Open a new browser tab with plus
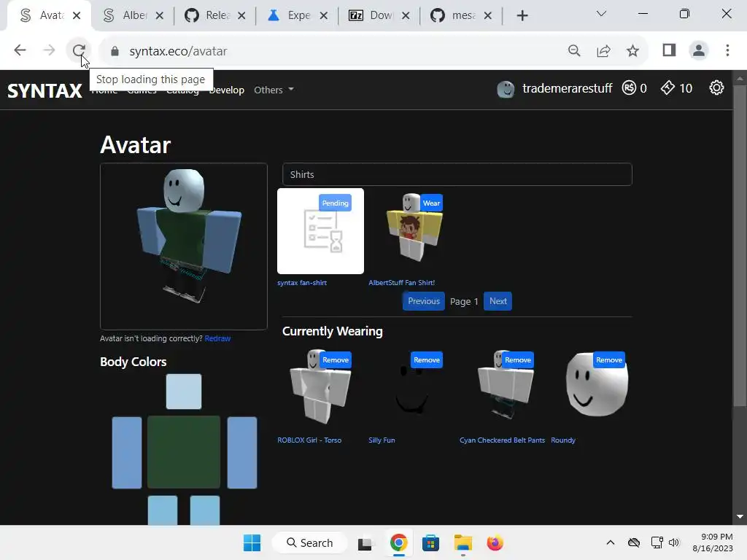Image resolution: width=747 pixels, height=560 pixels. [x=522, y=16]
